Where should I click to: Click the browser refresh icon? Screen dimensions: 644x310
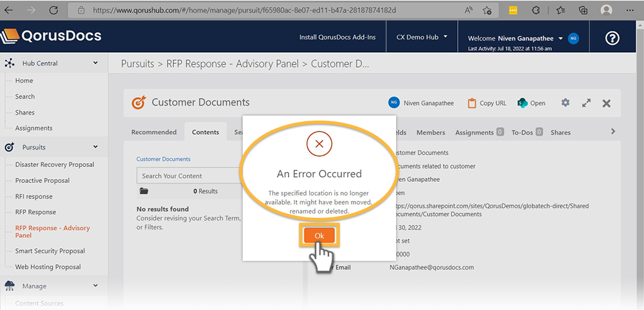click(x=53, y=10)
